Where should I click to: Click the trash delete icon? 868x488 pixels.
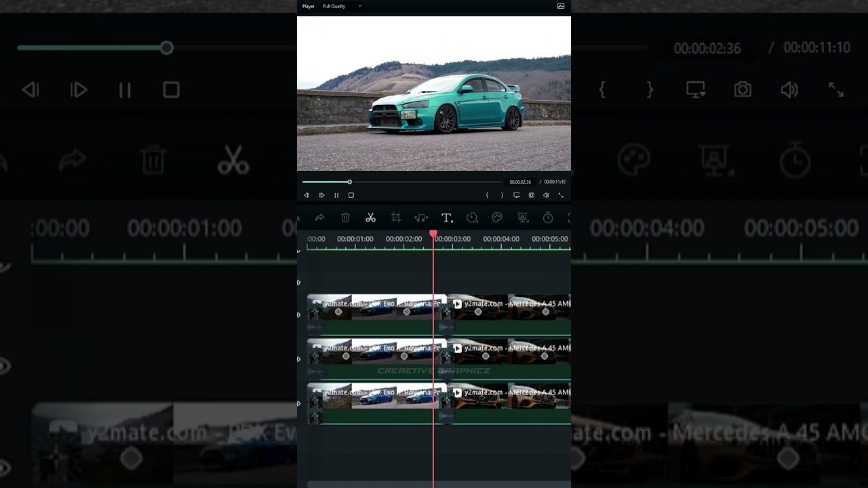point(345,218)
